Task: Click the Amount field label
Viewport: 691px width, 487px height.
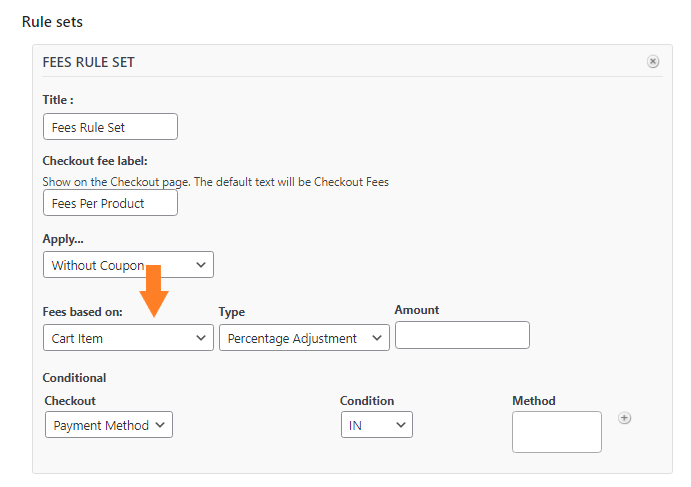Action: point(417,310)
